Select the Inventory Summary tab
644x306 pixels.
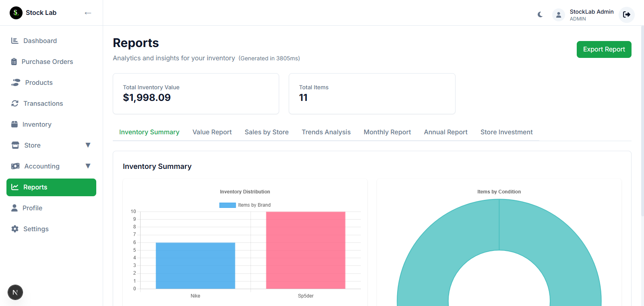point(149,132)
